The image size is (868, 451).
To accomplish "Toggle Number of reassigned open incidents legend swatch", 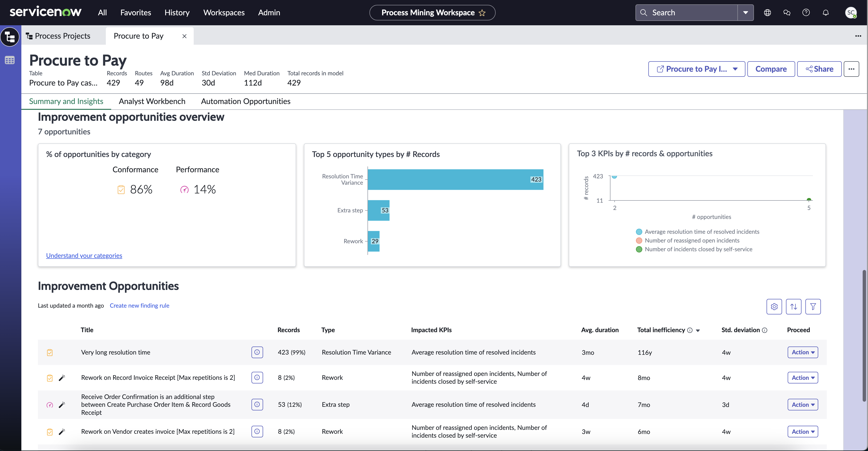I will 639,241.
